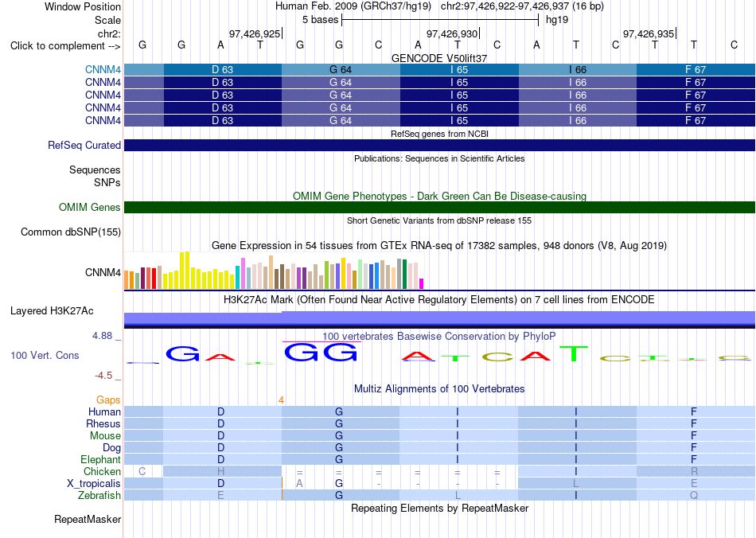Click the dark blue RefSeq Curated bar
756x538 pixels.
tap(439, 145)
